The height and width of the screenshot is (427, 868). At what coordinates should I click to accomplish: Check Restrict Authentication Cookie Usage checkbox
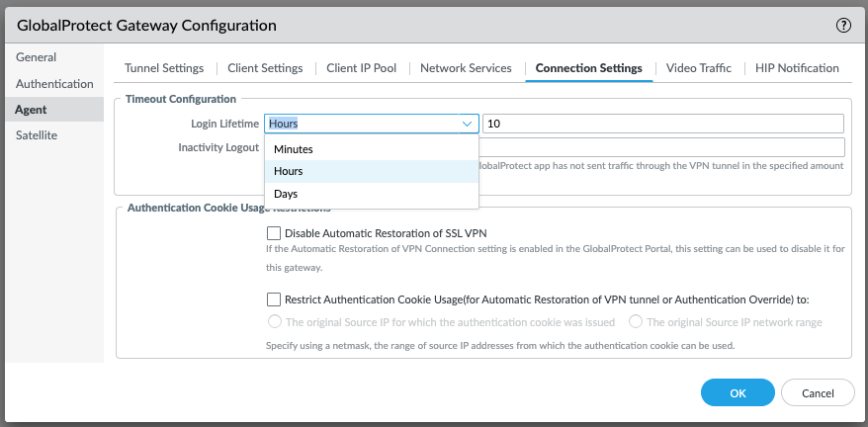(274, 299)
